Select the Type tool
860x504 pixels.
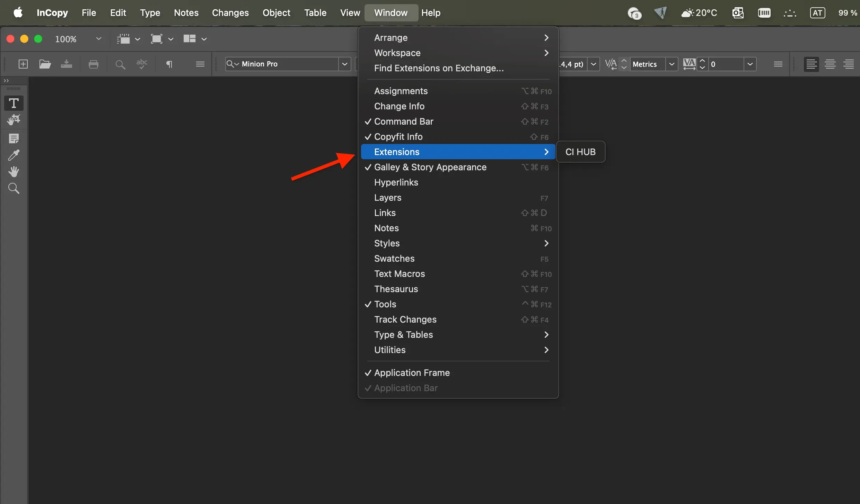(x=14, y=103)
